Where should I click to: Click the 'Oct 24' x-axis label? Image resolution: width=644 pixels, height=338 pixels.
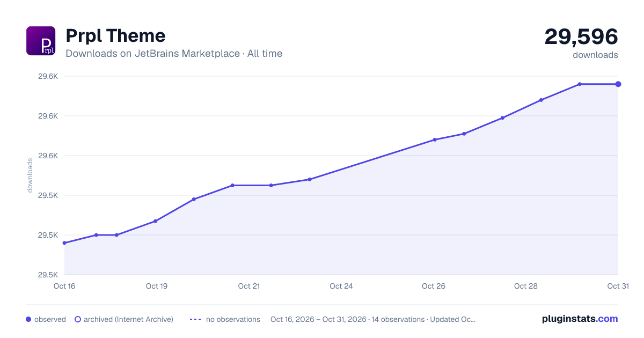(x=341, y=286)
